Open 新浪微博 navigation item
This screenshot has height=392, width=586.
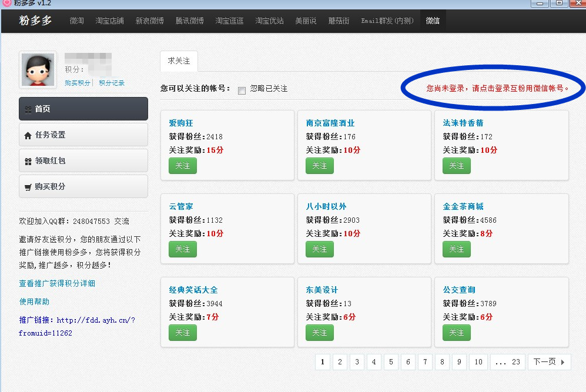(149, 21)
